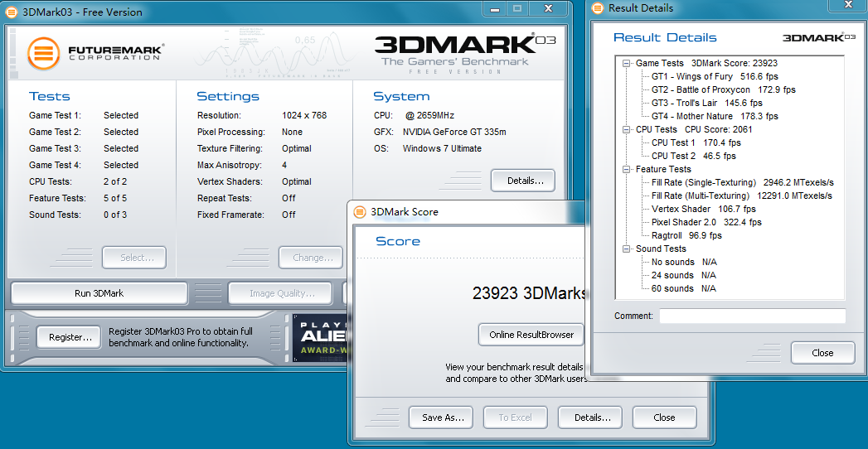Click the Windows 7 Ultimate text

tap(443, 149)
